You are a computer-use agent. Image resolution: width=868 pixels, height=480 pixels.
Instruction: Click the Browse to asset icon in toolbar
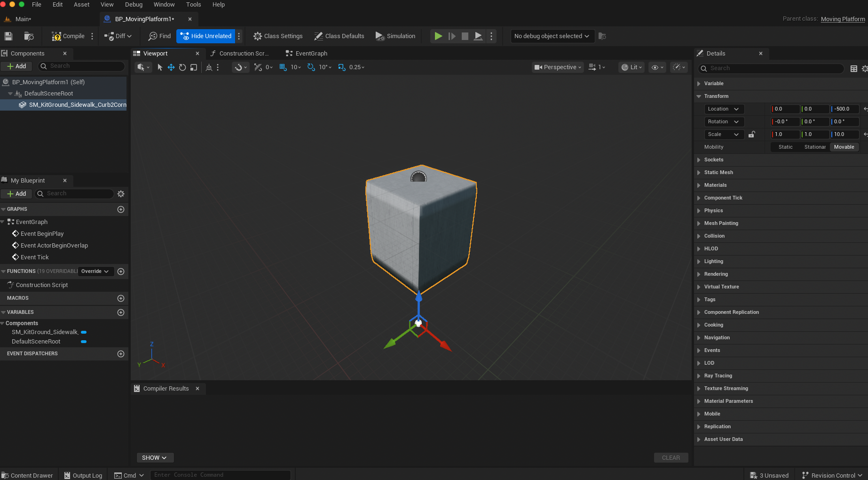[x=29, y=36]
